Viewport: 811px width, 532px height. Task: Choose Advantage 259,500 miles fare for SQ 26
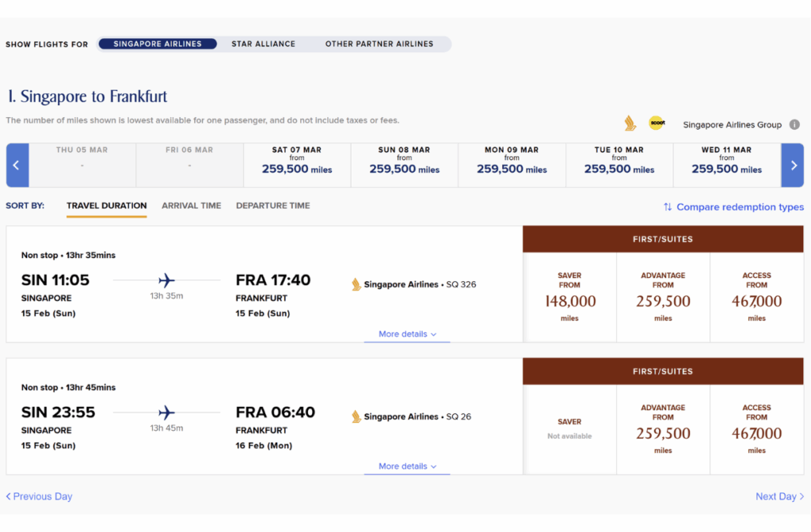click(663, 430)
